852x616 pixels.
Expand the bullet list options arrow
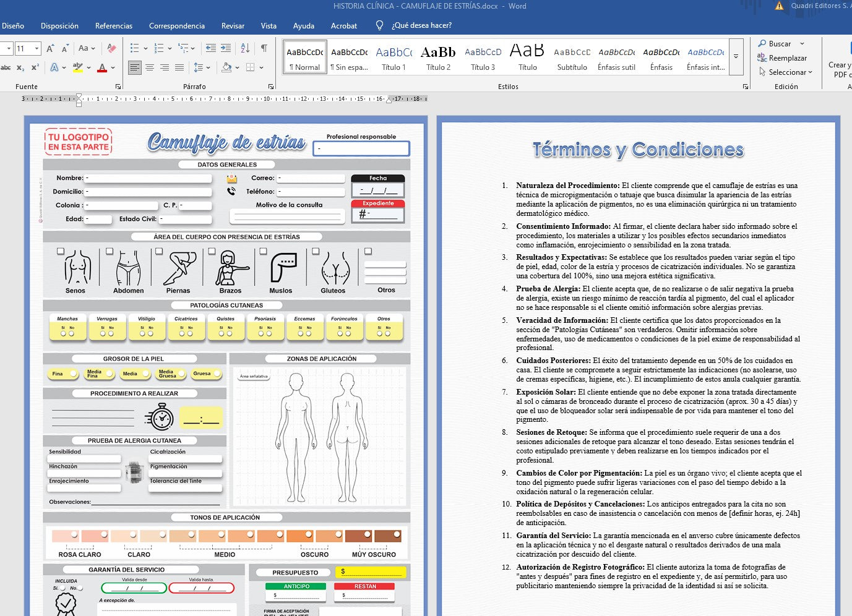point(146,48)
